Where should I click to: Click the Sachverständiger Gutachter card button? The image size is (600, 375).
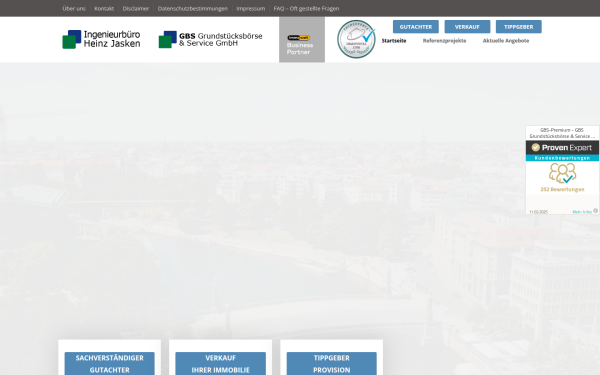109,364
